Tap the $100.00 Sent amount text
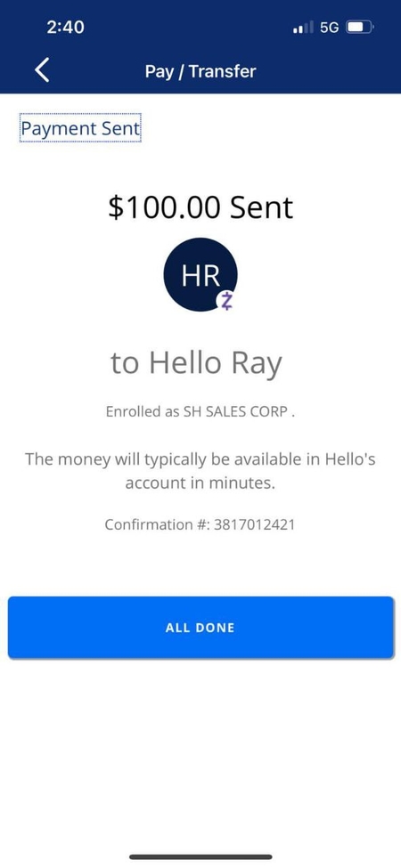The height and width of the screenshot is (868, 401). pyautogui.click(x=200, y=207)
